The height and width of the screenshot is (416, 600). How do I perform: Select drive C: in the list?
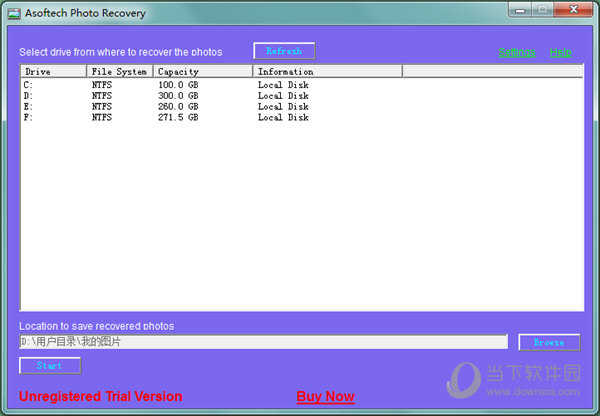tap(28, 85)
